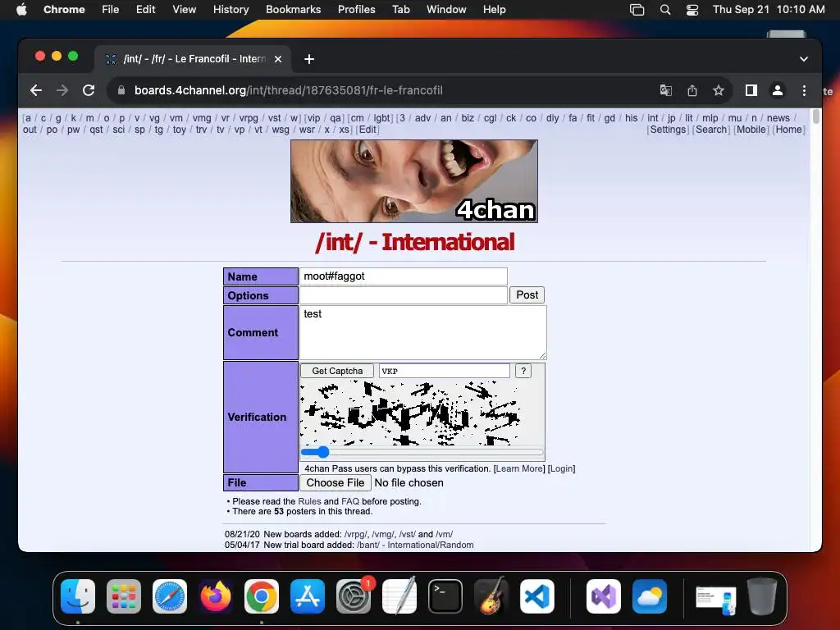Image resolution: width=840 pixels, height=630 pixels.
Task: Open the translate page icon in address bar
Action: [x=666, y=90]
